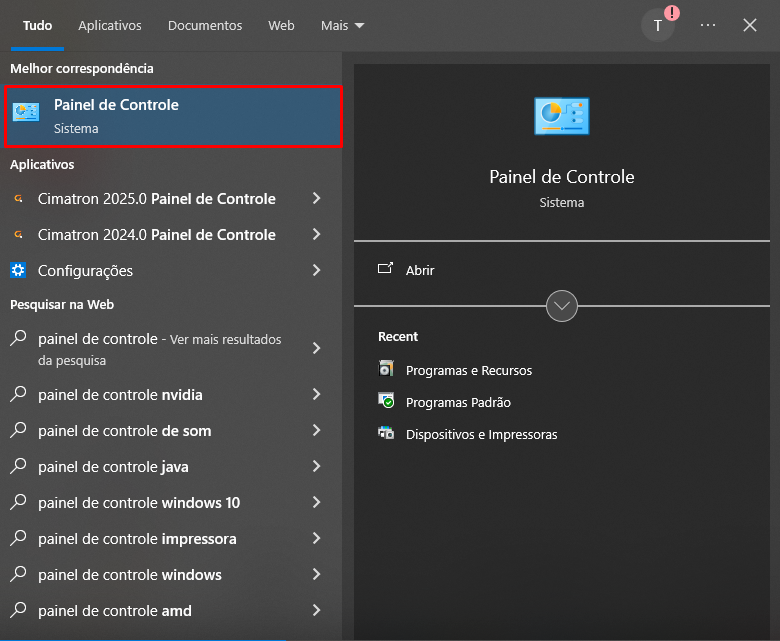
Task: Click the Painel de Controle icon in best match
Action: [x=26, y=112]
